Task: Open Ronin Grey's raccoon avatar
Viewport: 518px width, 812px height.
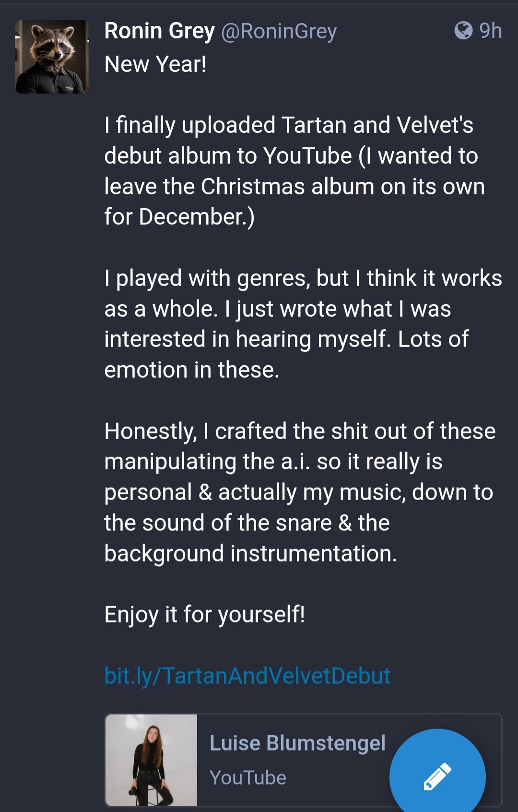Action: tap(52, 57)
